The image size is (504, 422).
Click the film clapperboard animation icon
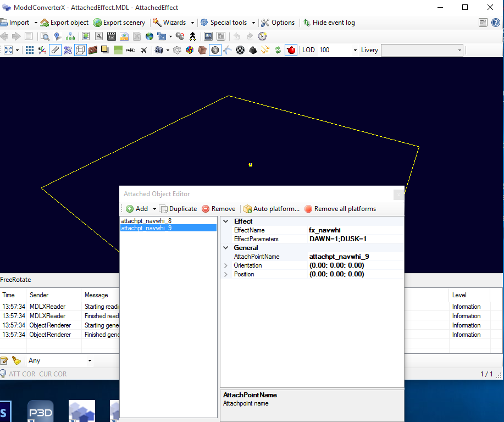[112, 36]
